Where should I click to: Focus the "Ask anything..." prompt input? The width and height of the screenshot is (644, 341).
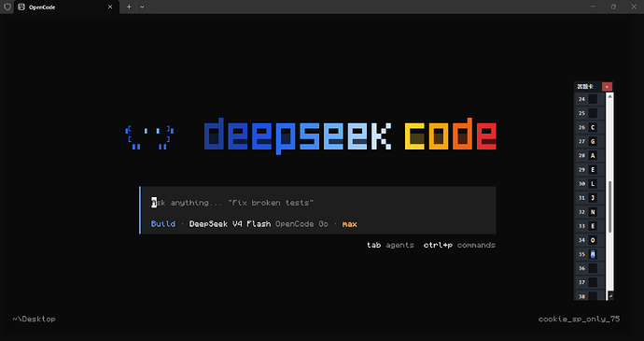click(x=318, y=203)
